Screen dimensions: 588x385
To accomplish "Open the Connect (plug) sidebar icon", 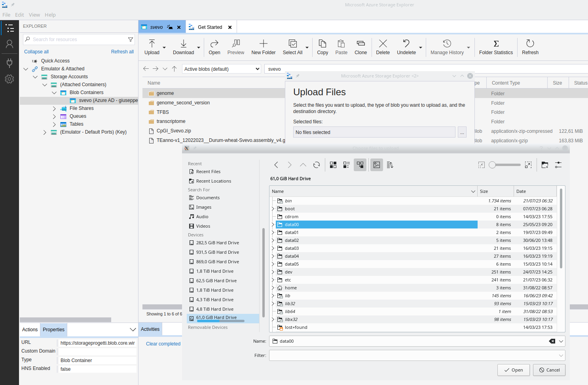I will (10, 62).
